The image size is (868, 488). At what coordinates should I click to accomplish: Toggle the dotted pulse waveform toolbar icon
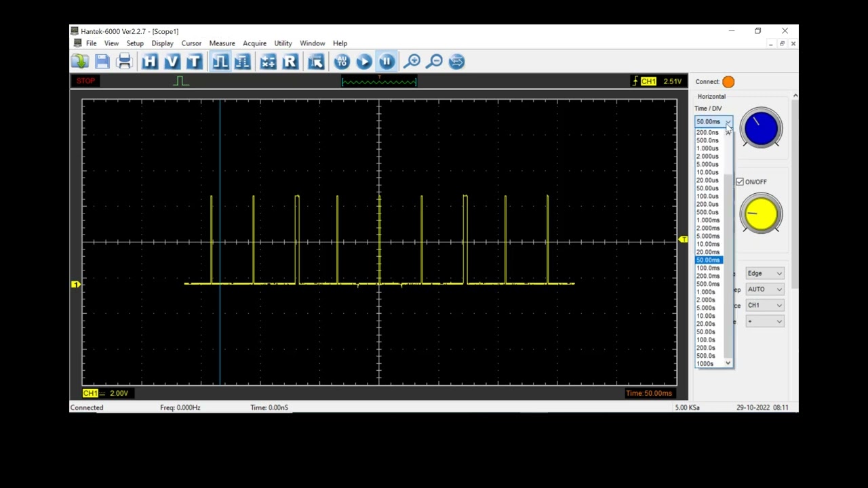click(x=243, y=62)
